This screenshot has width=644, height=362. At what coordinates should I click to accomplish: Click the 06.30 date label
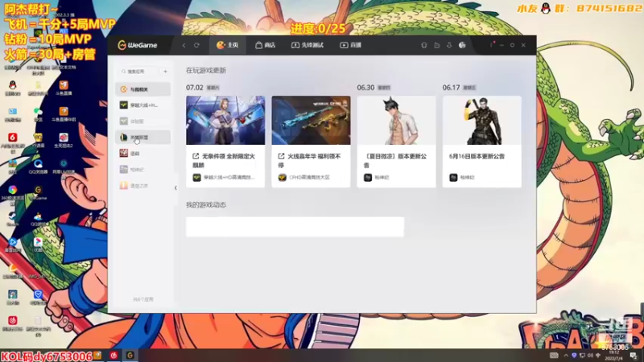click(x=365, y=88)
